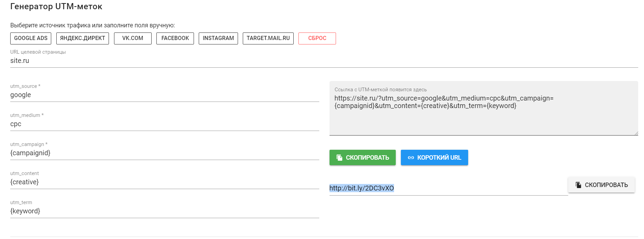Click the Ссылка с UTM-меткой появится здесь label
The height and width of the screenshot is (239, 644).
pos(381,90)
